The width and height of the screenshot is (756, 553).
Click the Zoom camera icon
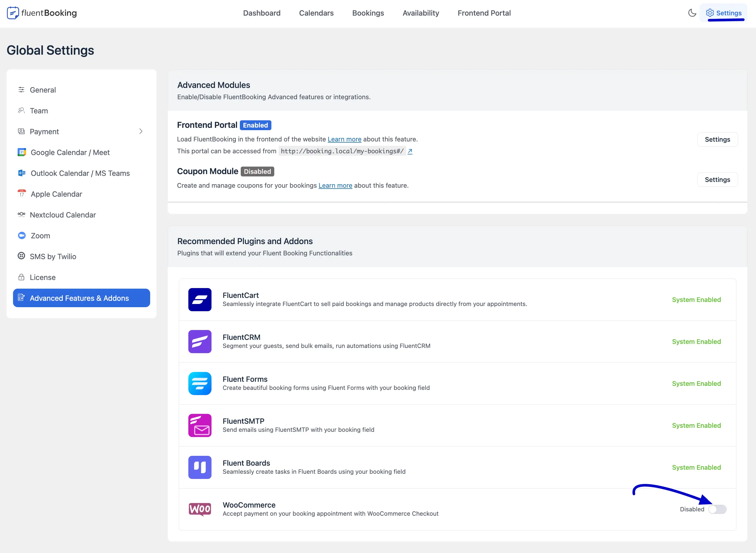tap(22, 235)
